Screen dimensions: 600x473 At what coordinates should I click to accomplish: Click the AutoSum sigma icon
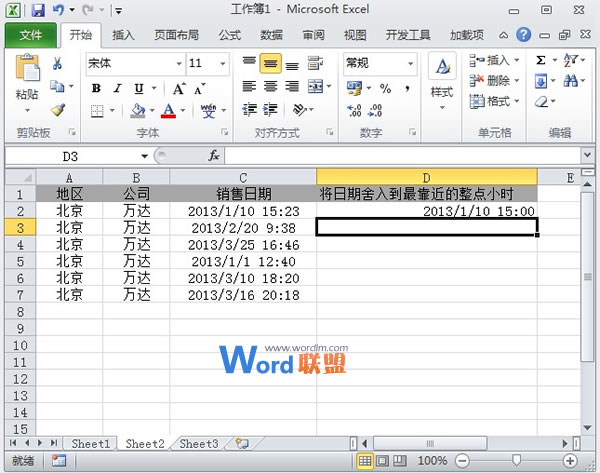pyautogui.click(x=541, y=61)
